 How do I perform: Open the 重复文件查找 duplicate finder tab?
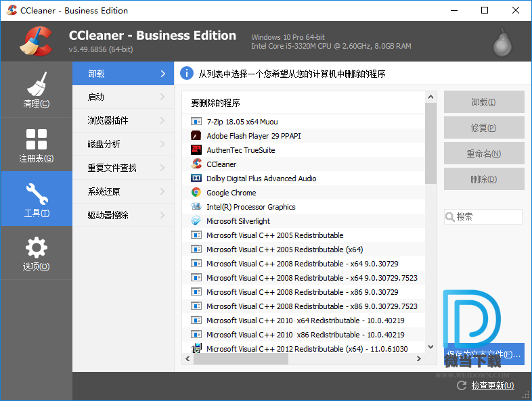(123, 168)
